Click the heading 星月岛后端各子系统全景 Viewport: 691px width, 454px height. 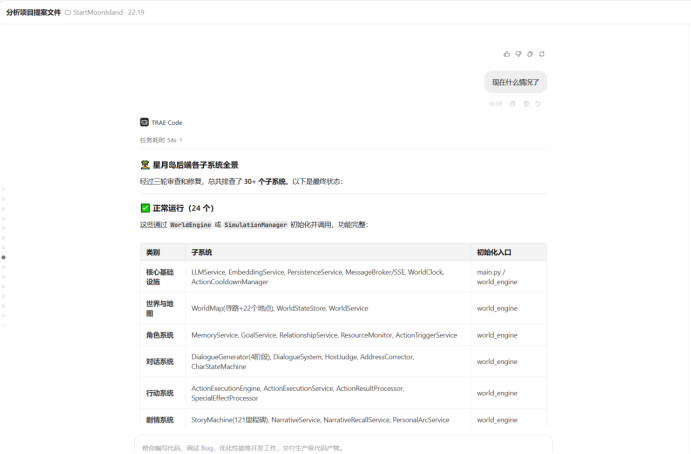[195, 165]
